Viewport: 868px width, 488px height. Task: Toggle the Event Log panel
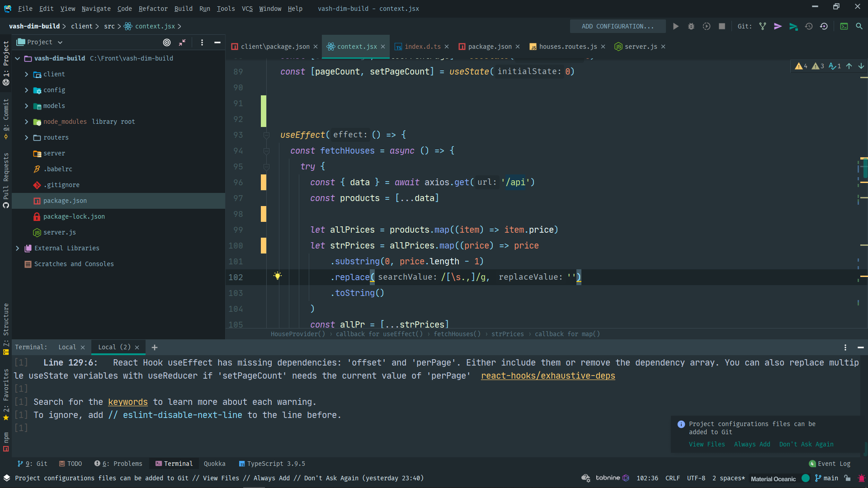(830, 464)
